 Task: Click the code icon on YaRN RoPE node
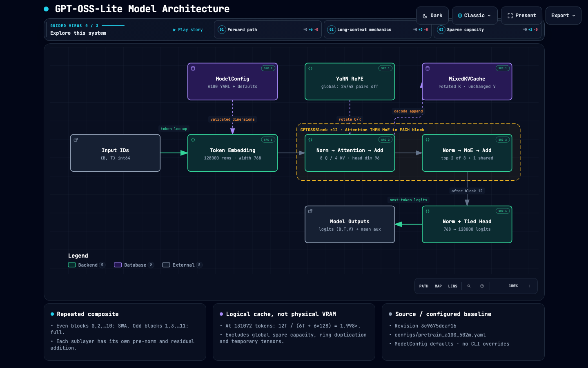(310, 68)
